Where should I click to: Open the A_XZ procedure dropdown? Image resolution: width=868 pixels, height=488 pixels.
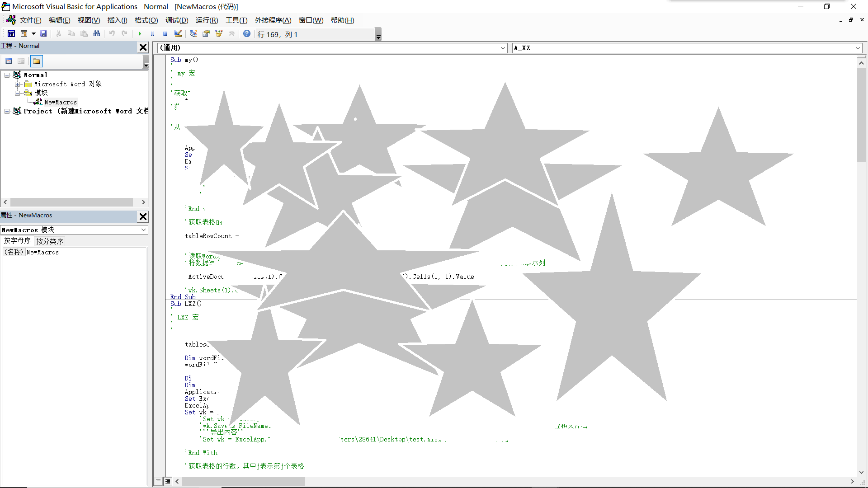click(858, 48)
